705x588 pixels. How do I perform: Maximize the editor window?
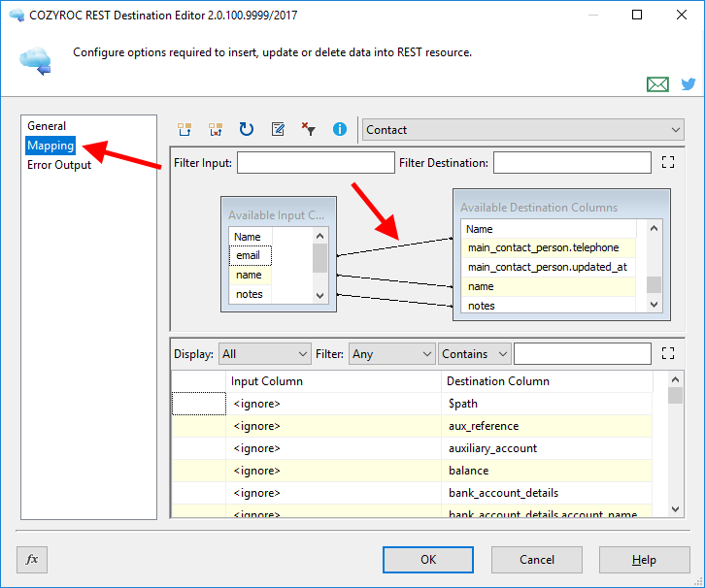(637, 15)
